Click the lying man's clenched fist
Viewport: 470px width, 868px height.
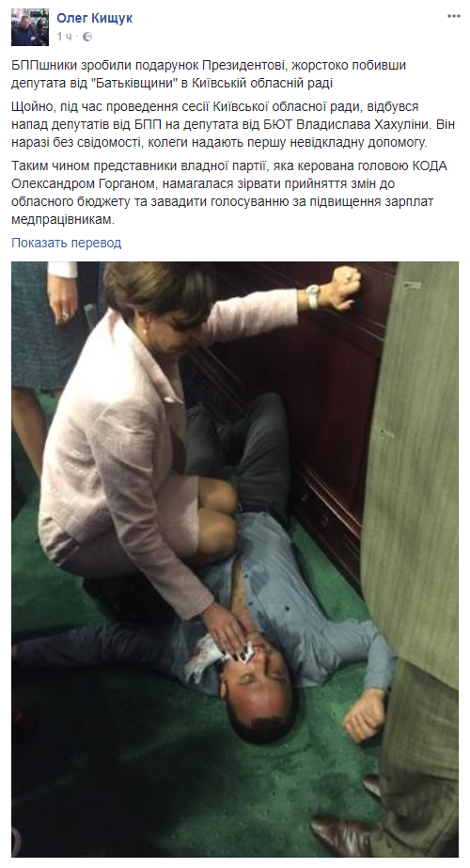(363, 715)
